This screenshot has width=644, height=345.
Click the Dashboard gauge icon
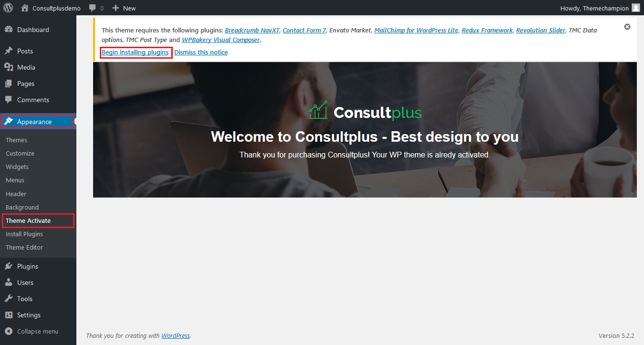9,30
